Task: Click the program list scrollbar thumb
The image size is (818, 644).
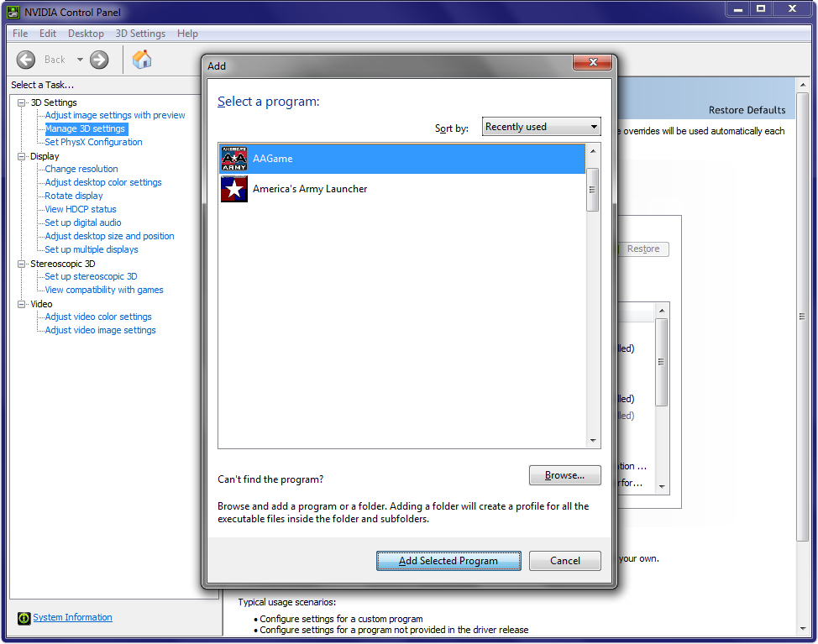Action: [x=593, y=190]
